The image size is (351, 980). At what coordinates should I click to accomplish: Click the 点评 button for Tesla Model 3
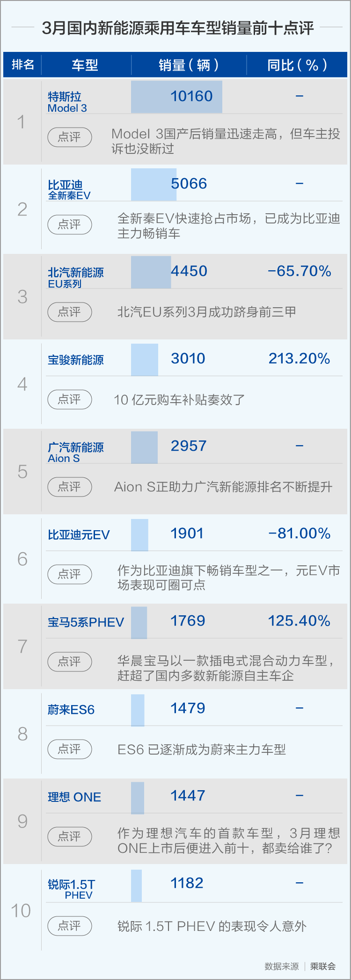pyautogui.click(x=70, y=137)
